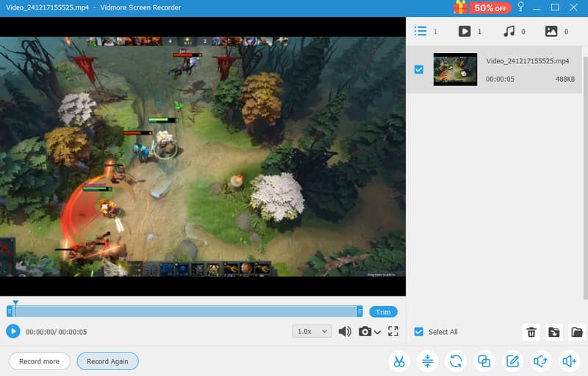
Task: Uncheck the Video_241217155525.mp4 checkbox
Action: click(418, 69)
